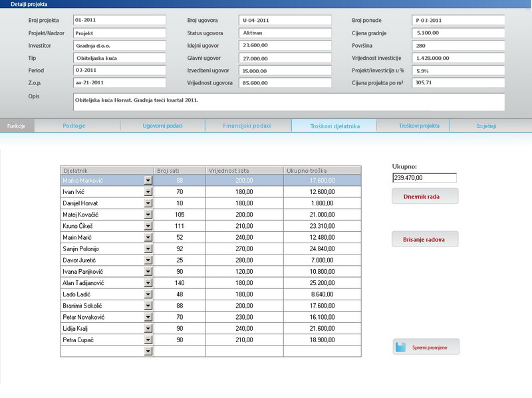The width and height of the screenshot is (532, 398).
Task: Click the floppy disk save icon
Action: 401,347
